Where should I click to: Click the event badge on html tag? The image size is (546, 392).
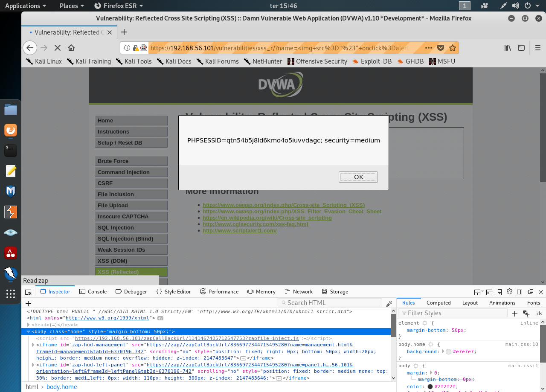click(x=160, y=318)
